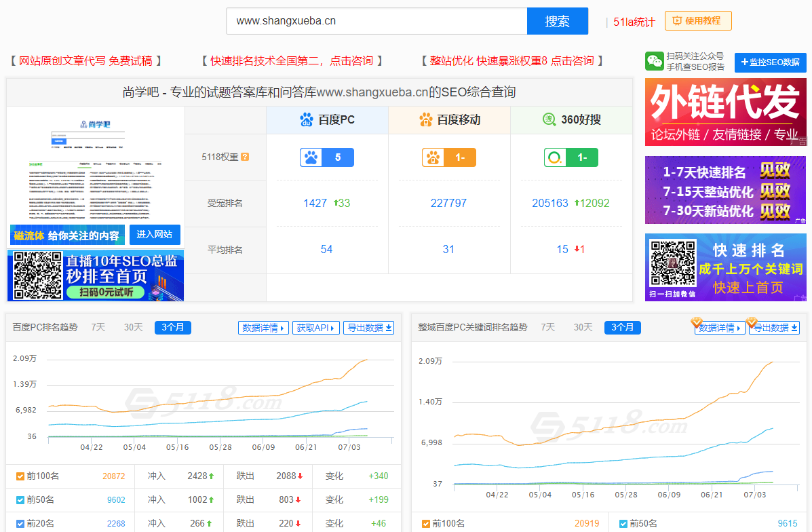This screenshot has height=532, width=812.
Task: Open the 51la统计 link
Action: coord(634,22)
